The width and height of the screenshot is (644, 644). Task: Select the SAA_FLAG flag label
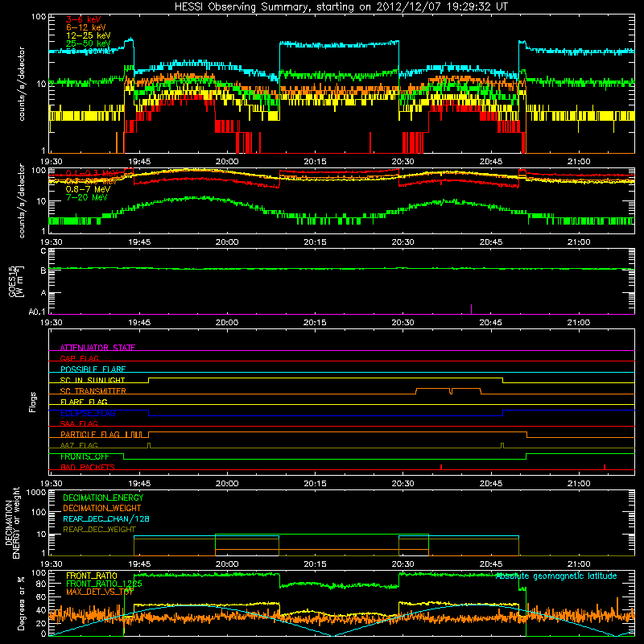(79, 423)
